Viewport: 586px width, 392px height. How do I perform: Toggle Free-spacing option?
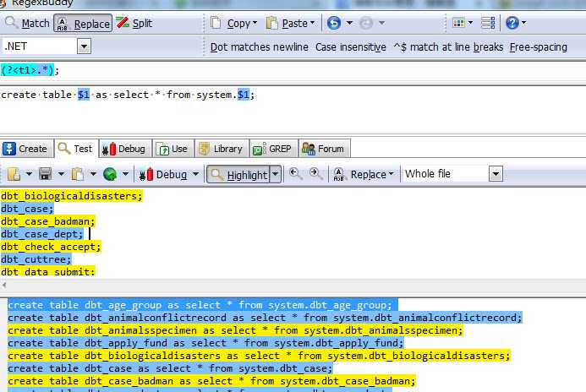[x=538, y=47]
